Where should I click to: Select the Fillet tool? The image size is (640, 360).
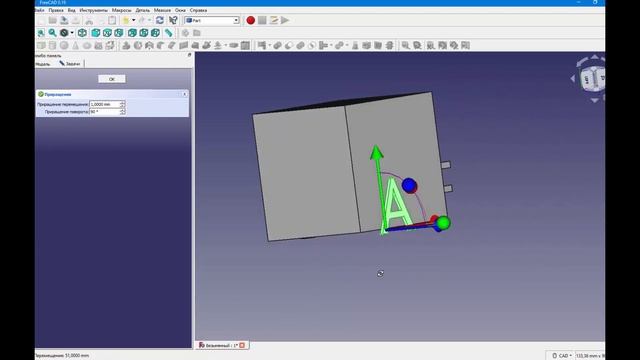(161, 46)
